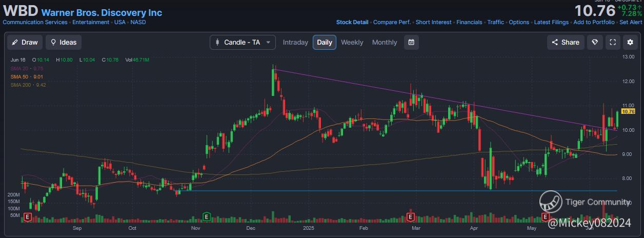The width and height of the screenshot is (644, 238).
Task: Open the calendar date range picker
Action: [411, 42]
